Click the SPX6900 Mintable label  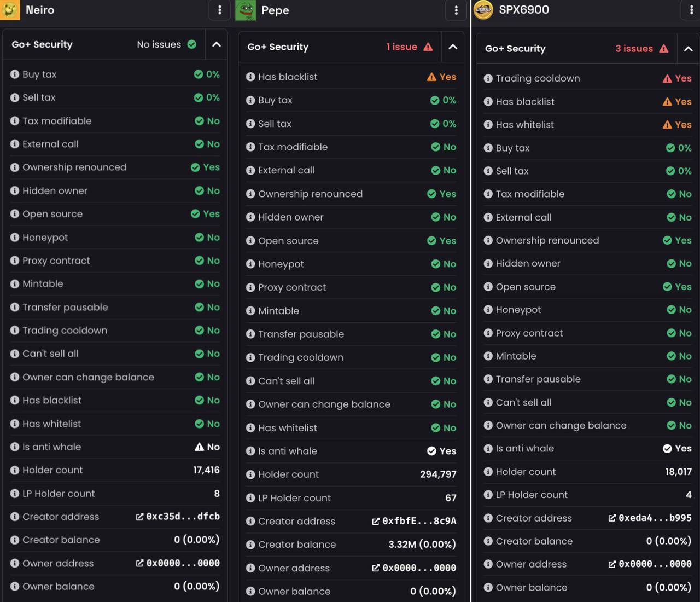pyautogui.click(x=516, y=356)
